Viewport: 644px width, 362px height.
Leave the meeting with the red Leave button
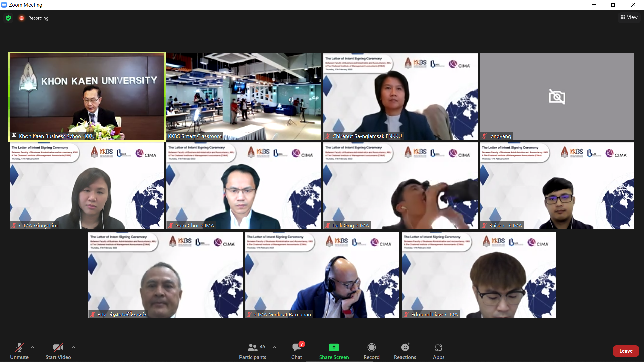pos(626,351)
